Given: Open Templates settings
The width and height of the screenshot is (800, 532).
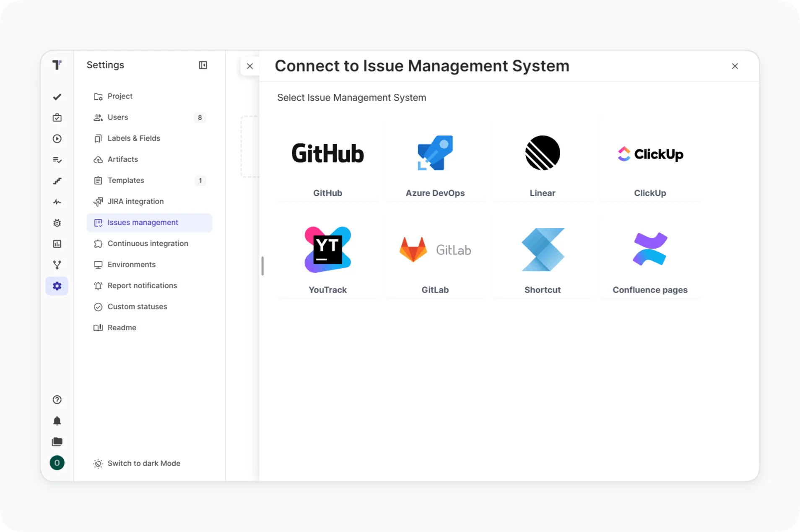Looking at the screenshot, I should click(x=149, y=180).
